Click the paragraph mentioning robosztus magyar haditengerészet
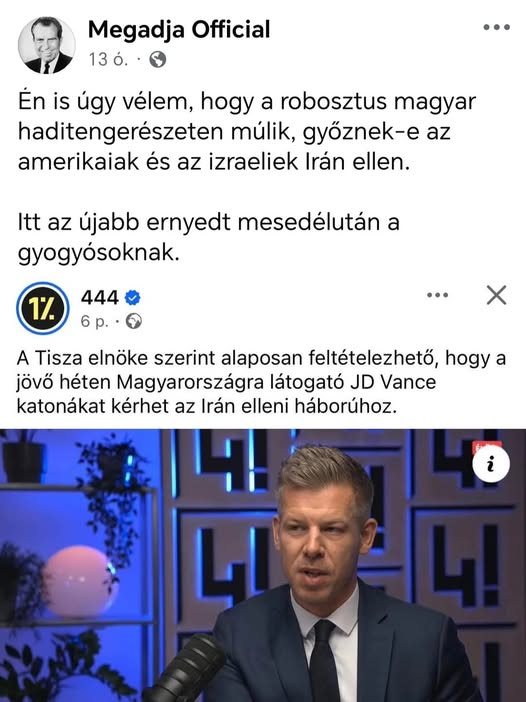The width and height of the screenshot is (526, 702). coord(246,132)
